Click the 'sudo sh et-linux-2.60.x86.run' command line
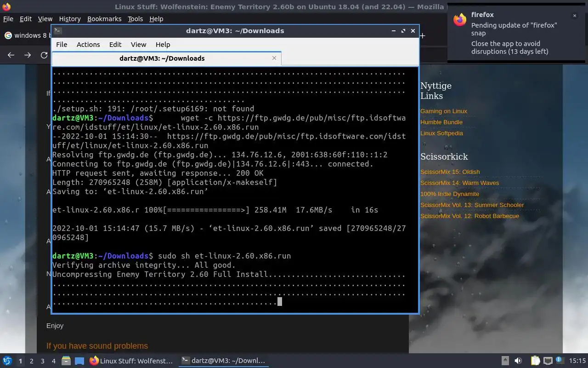 click(224, 256)
